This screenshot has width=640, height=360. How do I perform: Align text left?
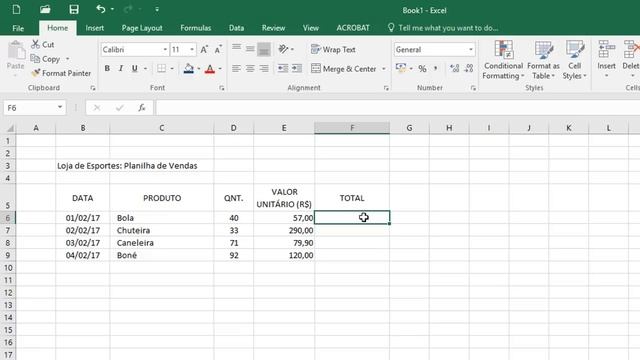pyautogui.click(x=236, y=68)
